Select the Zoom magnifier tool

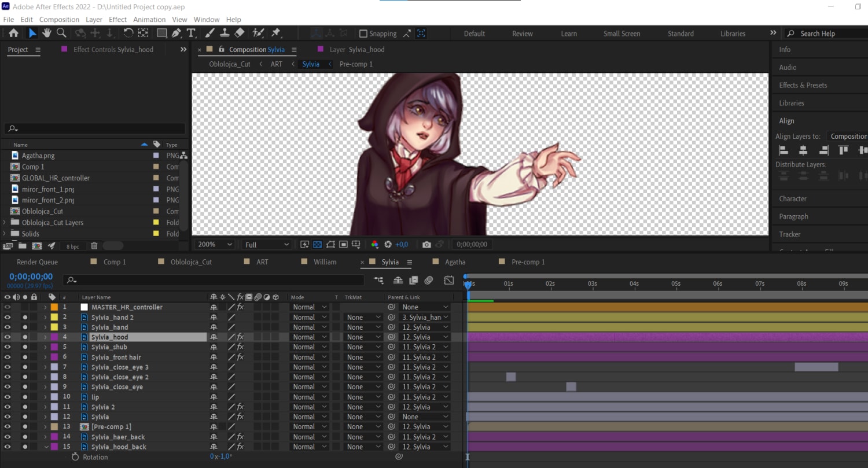(x=61, y=33)
